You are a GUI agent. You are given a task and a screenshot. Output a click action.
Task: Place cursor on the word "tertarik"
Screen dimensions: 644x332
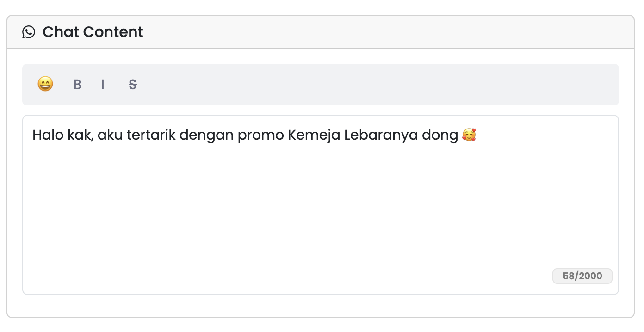(x=151, y=135)
